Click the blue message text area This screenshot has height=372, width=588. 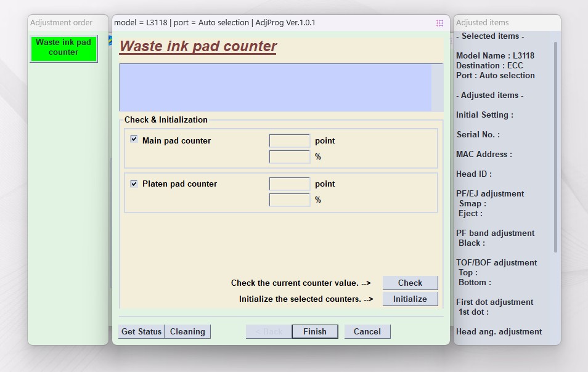click(x=275, y=87)
